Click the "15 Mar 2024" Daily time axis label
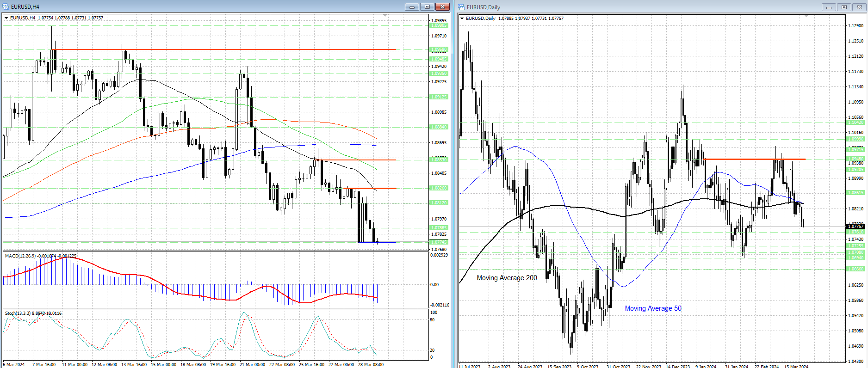 (x=796, y=367)
